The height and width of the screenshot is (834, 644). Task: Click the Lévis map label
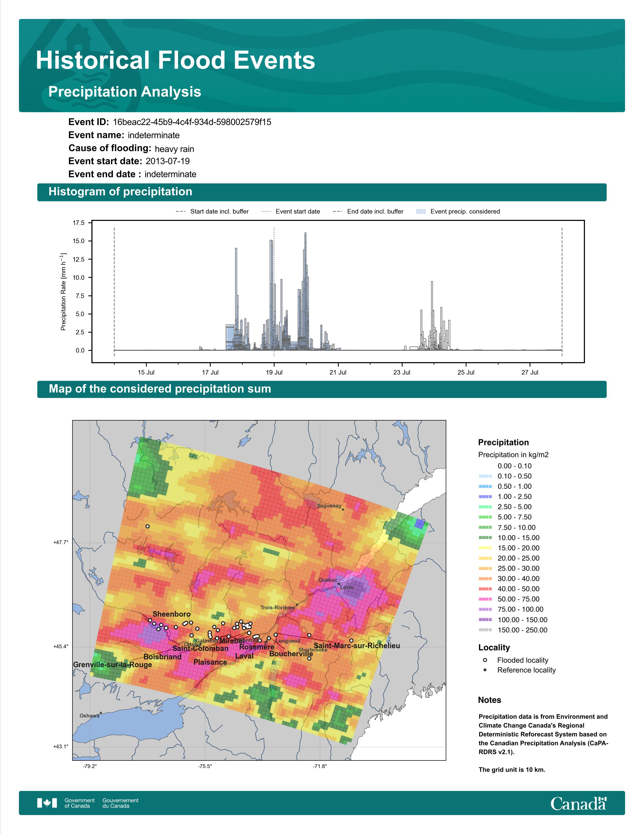pyautogui.click(x=346, y=587)
